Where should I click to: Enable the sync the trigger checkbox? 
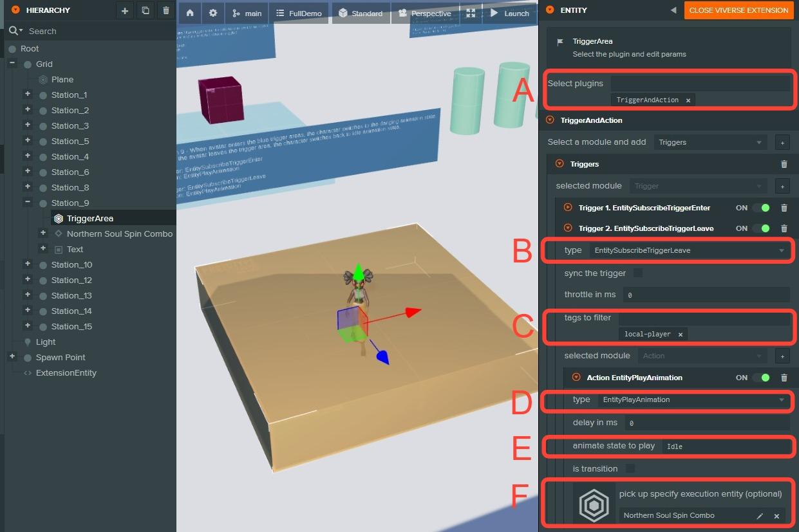coord(637,273)
